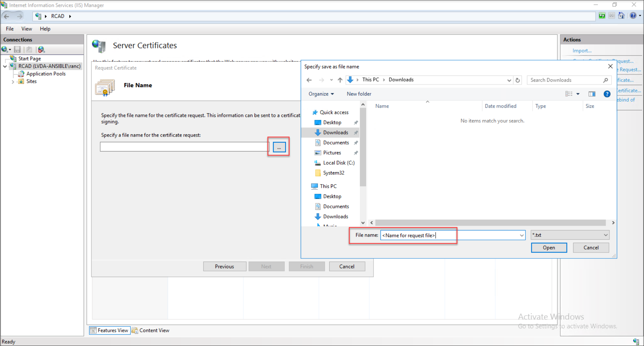Go to Home with the house toolbar icon
The height and width of the screenshot is (346, 644).
tap(622, 16)
